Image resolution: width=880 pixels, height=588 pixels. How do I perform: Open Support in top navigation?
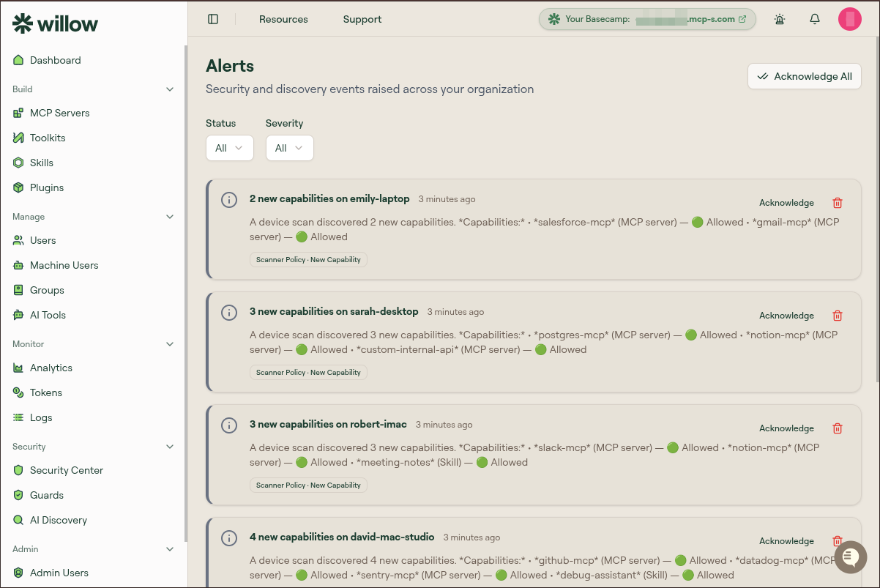[x=362, y=19]
